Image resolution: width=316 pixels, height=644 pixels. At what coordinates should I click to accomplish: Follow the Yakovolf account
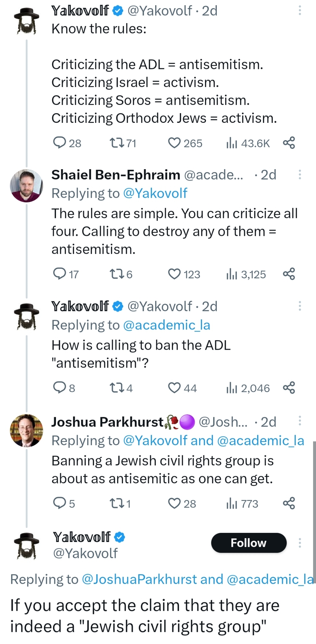249,543
